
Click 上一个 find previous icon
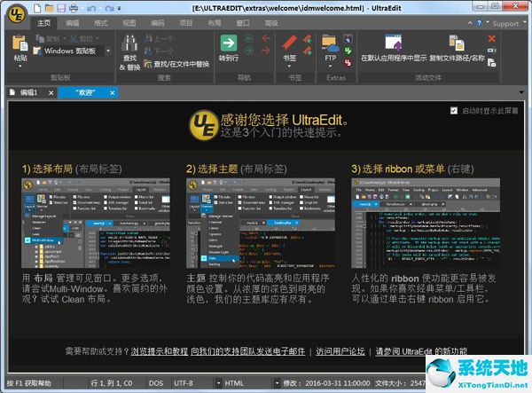(x=147, y=38)
